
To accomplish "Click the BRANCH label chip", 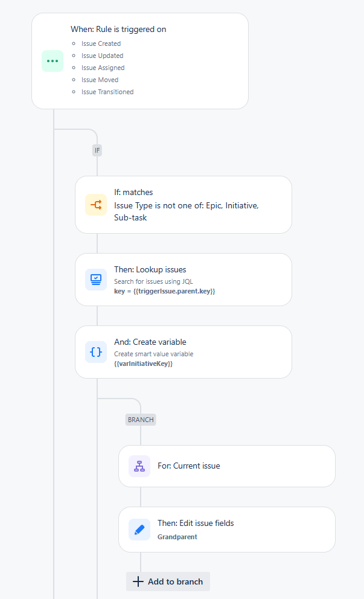I will (141, 420).
